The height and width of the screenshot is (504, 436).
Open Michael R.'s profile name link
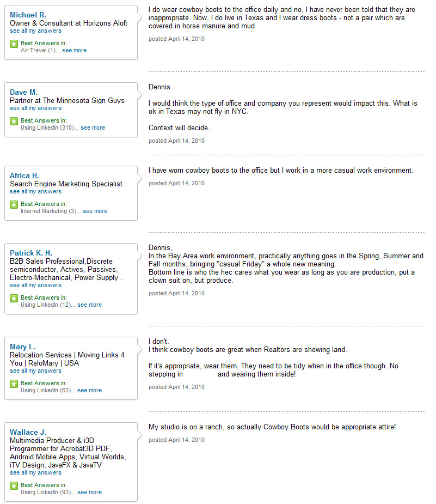[28, 15]
